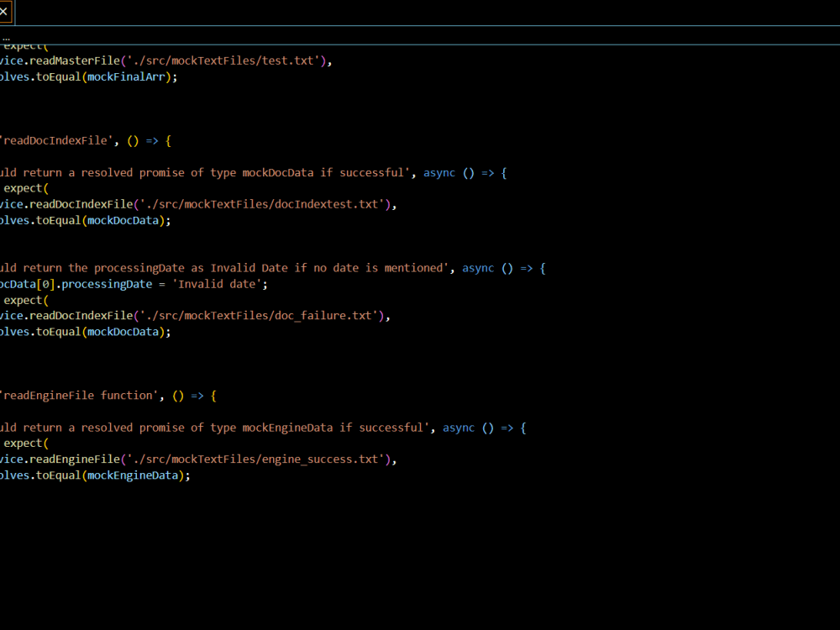Close the open editor tab
Viewport: 840px width, 630px height.
3,11
